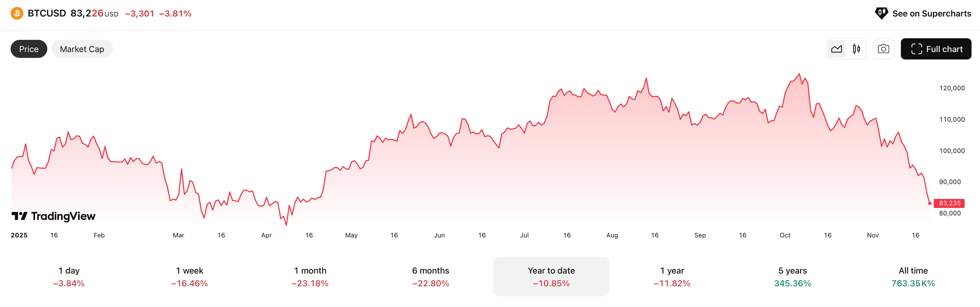Switch to area chart style
980x307 pixels.
[836, 49]
